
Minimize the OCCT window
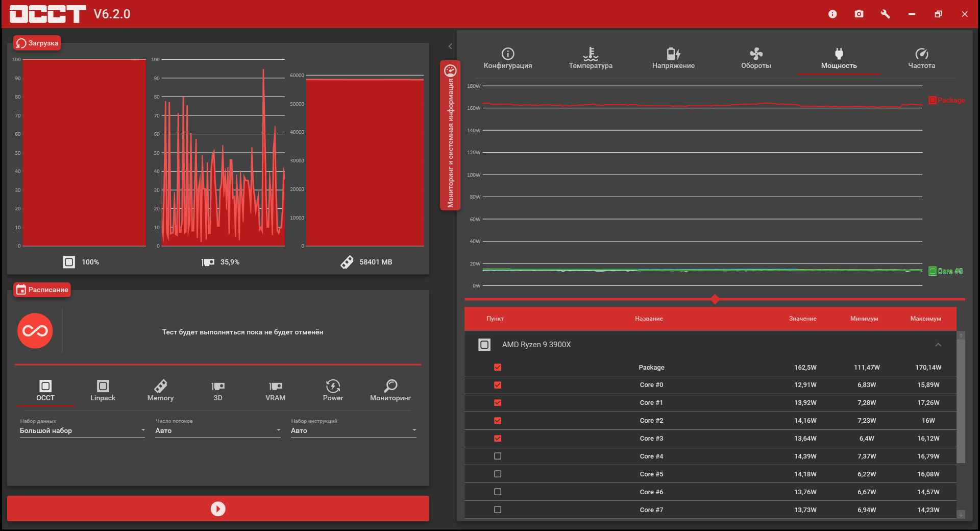(x=912, y=14)
